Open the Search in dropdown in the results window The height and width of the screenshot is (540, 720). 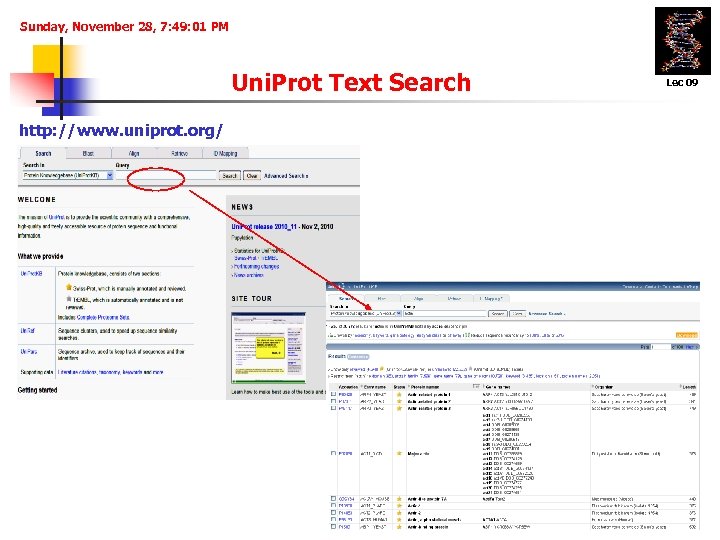point(366,314)
